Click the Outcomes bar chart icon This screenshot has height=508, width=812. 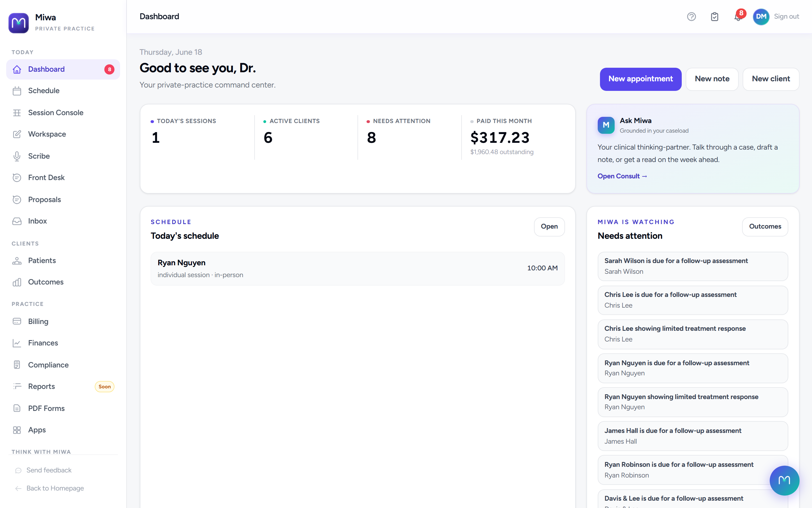(x=17, y=282)
